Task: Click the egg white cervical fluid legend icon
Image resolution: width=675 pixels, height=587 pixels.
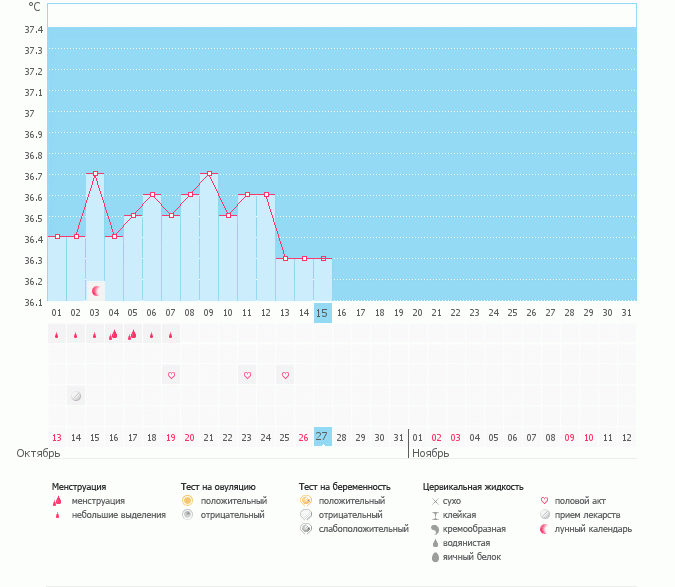Action: 435,556
